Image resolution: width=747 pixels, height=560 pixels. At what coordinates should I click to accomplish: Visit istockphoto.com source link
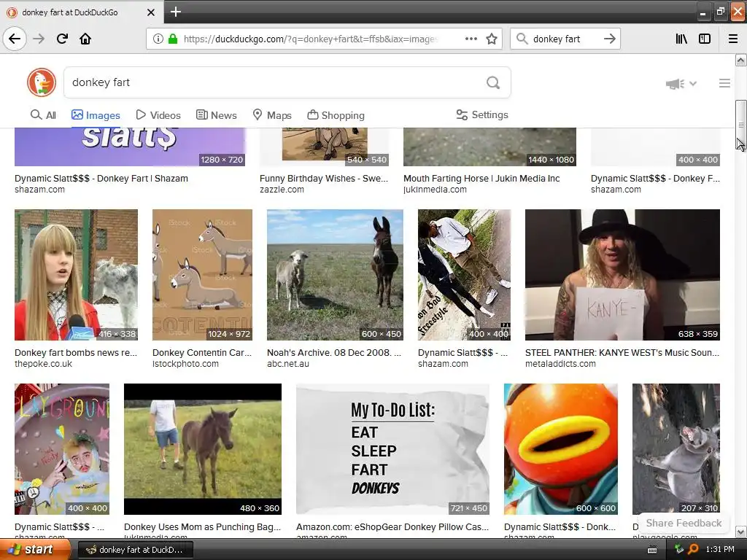185,364
